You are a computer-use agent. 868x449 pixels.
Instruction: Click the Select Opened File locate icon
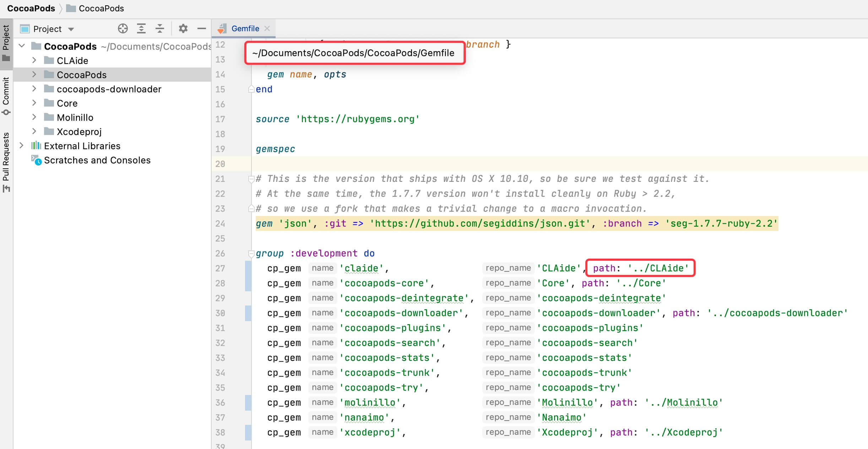coord(123,28)
